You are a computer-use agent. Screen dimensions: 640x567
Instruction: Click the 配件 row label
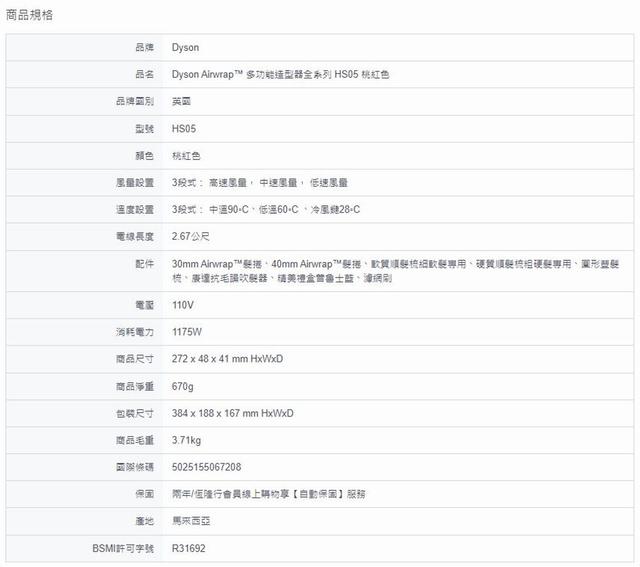click(x=143, y=262)
